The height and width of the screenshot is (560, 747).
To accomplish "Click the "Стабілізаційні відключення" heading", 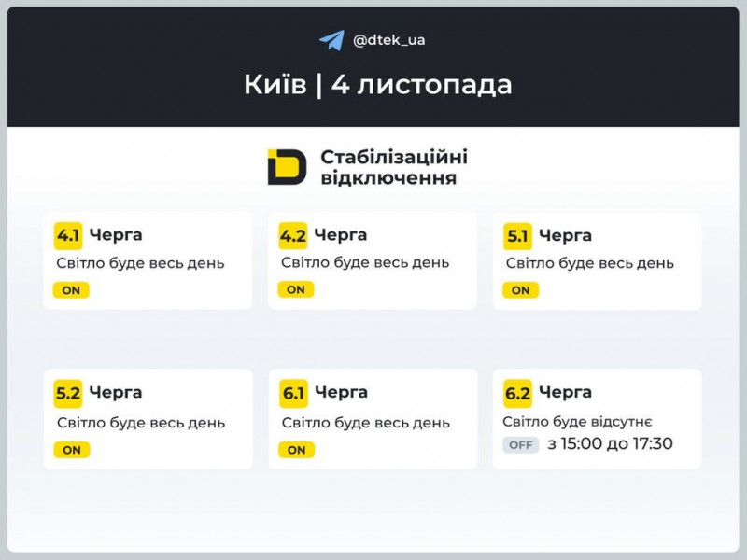I will (393, 166).
